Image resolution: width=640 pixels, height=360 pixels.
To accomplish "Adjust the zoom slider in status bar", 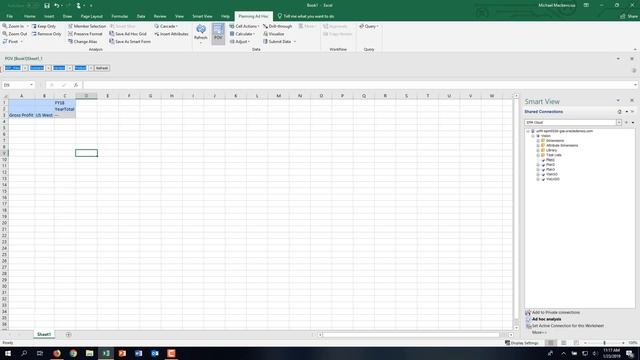I will pyautogui.click(x=604, y=343).
